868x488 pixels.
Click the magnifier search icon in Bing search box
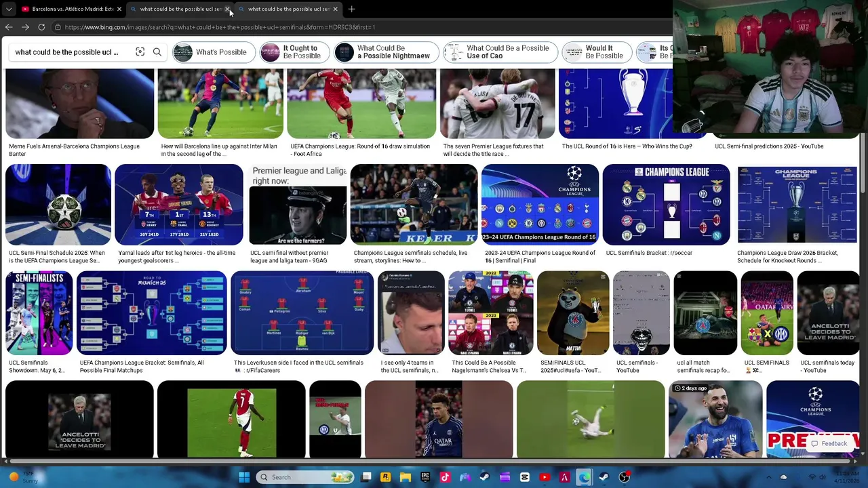click(157, 52)
